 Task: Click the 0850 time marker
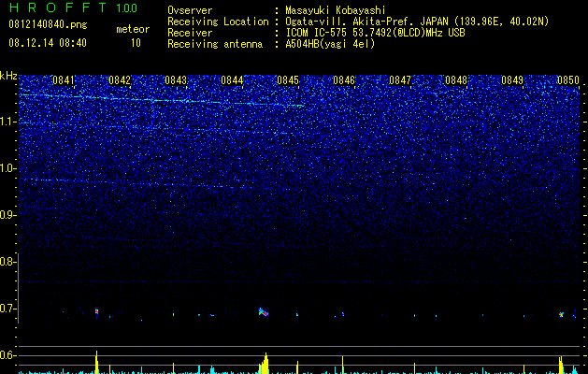point(568,80)
